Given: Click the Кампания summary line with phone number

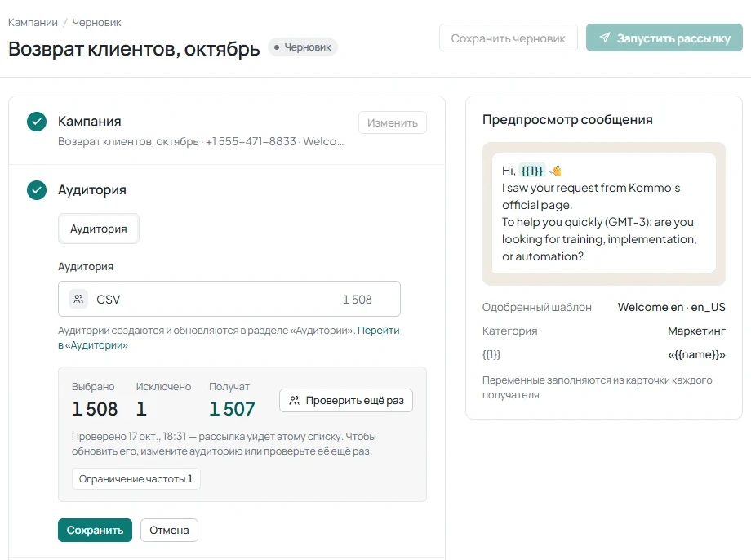Looking at the screenshot, I should click(201, 141).
